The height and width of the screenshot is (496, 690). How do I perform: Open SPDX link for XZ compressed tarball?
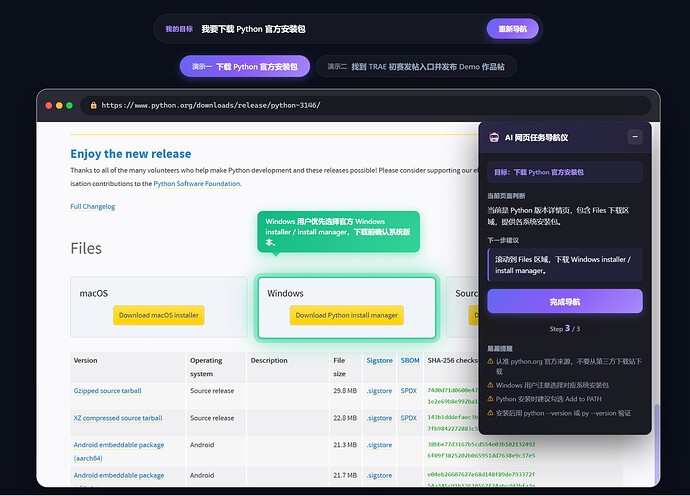[408, 418]
